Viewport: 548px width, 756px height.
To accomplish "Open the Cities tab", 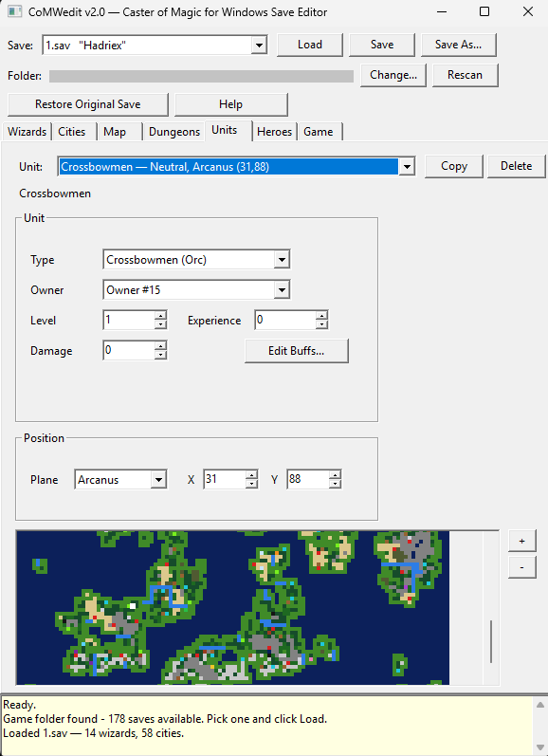I will (x=72, y=132).
